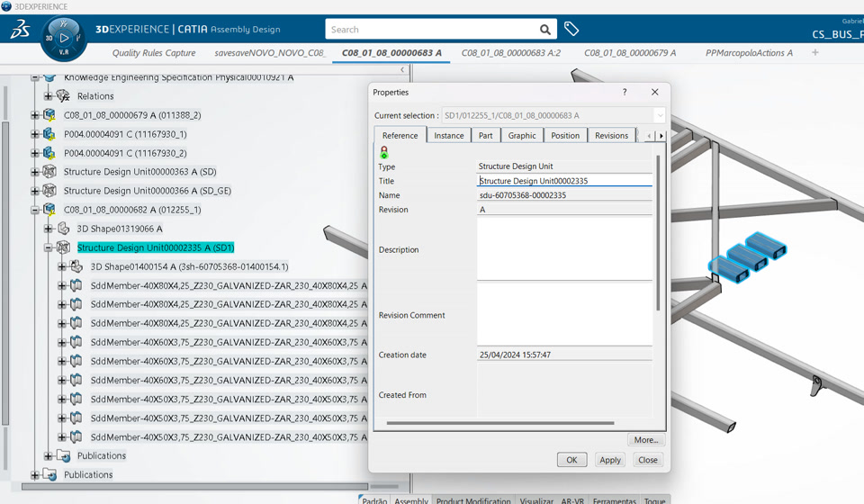
Task: Click bottom Publications folder icon
Action: (50, 475)
